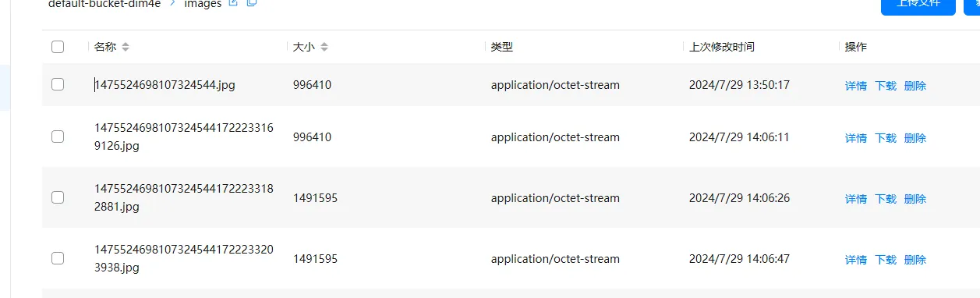Toggle the select-all checkbox in header
Image resolution: width=980 pixels, height=298 pixels.
tap(58, 47)
